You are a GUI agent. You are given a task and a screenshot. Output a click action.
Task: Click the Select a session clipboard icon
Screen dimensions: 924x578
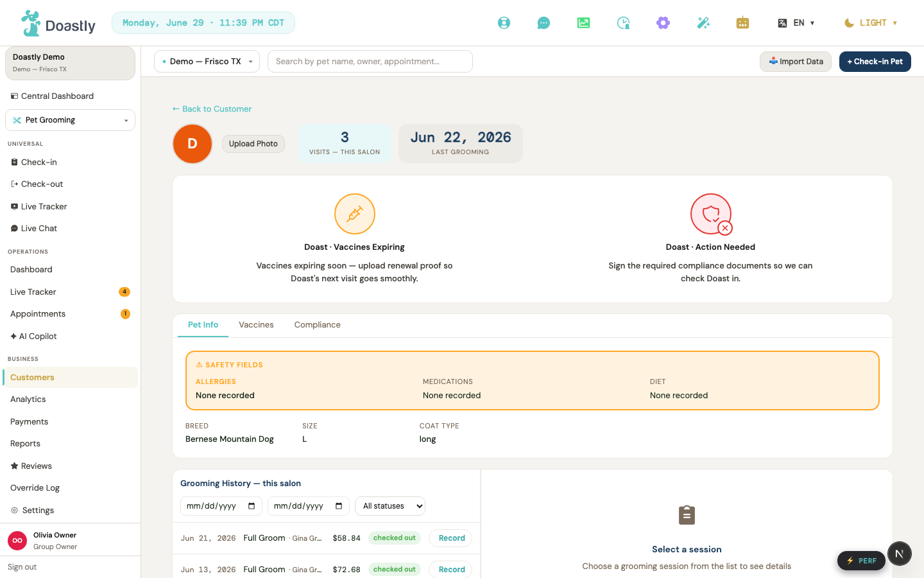[687, 515]
